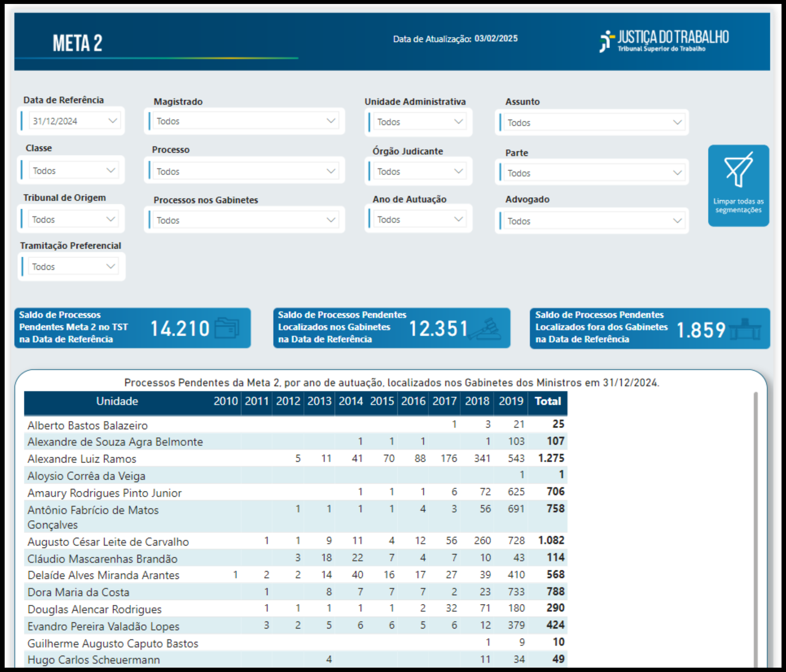The height and width of the screenshot is (672, 786).
Task: Select row 'Aloysio Corrêa da Veiga'
Action: pyautogui.click(x=296, y=475)
